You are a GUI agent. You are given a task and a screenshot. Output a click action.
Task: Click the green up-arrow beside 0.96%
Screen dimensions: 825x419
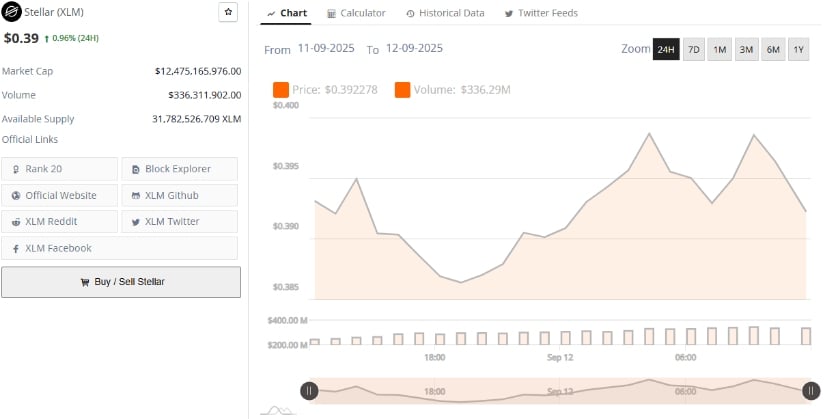pos(47,38)
